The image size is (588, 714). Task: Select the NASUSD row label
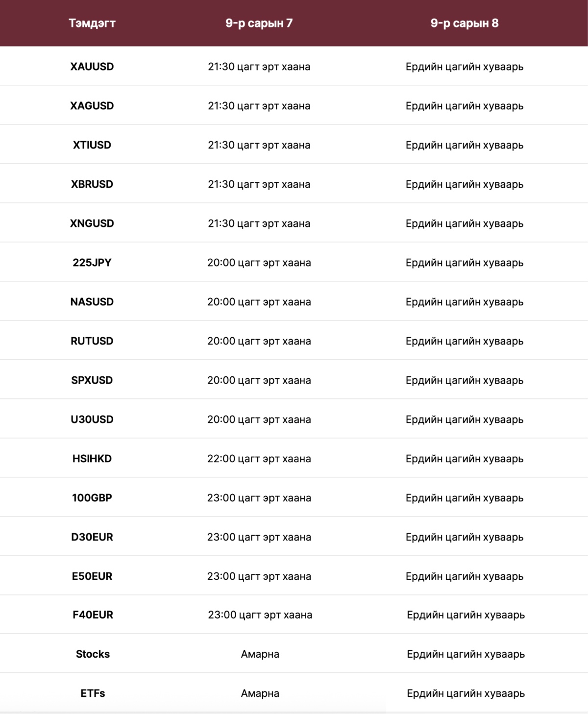point(92,302)
